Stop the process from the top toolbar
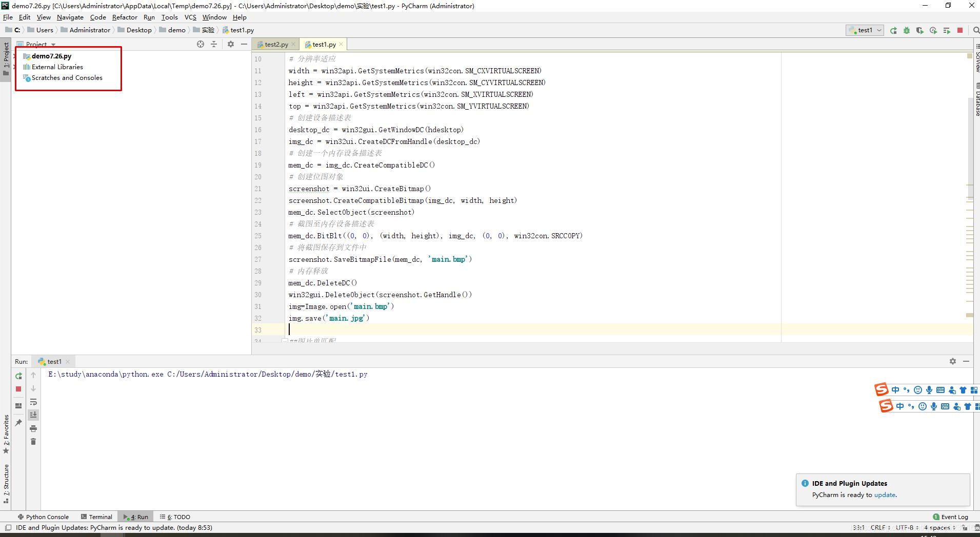 pos(960,30)
